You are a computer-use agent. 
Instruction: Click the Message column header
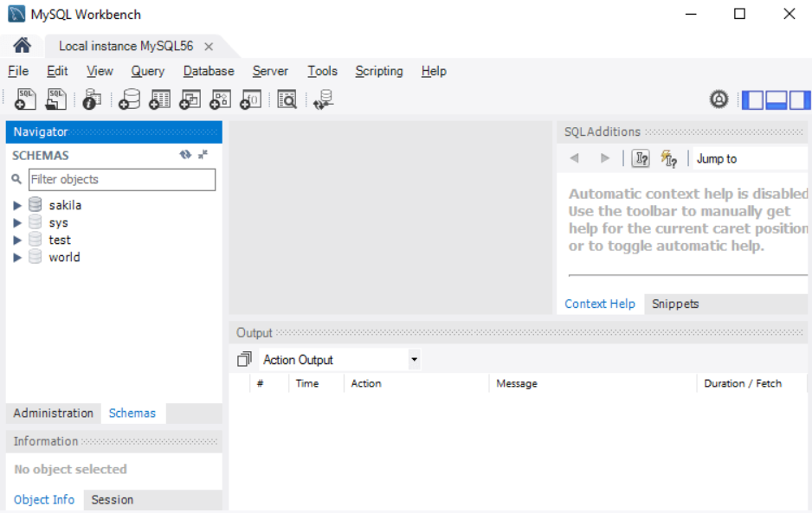tap(593, 383)
